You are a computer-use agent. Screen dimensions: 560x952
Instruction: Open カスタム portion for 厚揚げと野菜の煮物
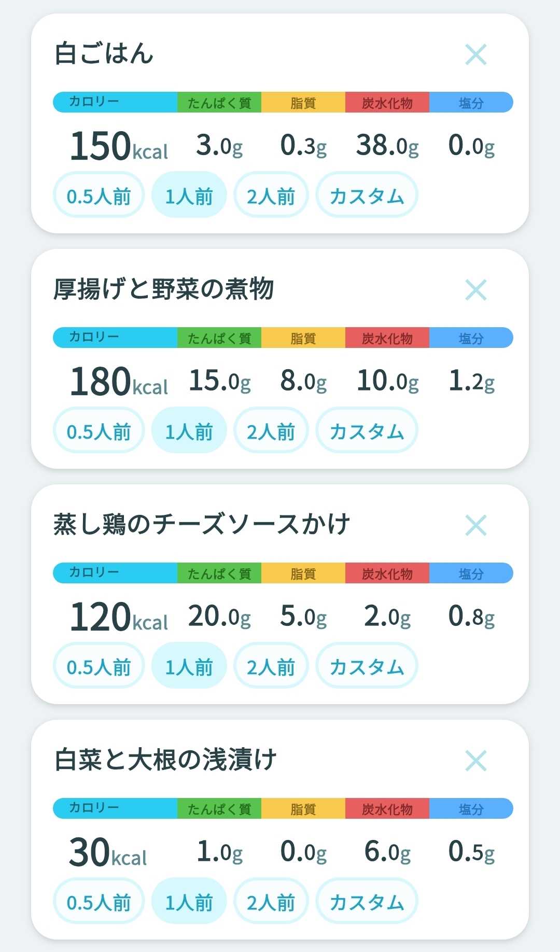tap(367, 430)
